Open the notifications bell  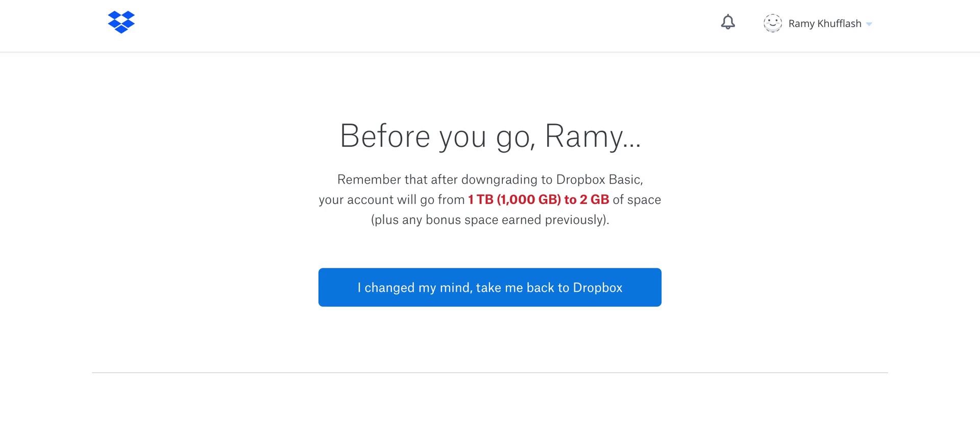point(728,22)
